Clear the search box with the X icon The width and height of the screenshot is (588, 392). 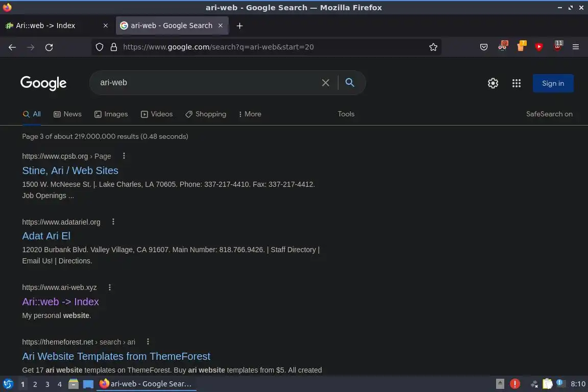pos(326,83)
